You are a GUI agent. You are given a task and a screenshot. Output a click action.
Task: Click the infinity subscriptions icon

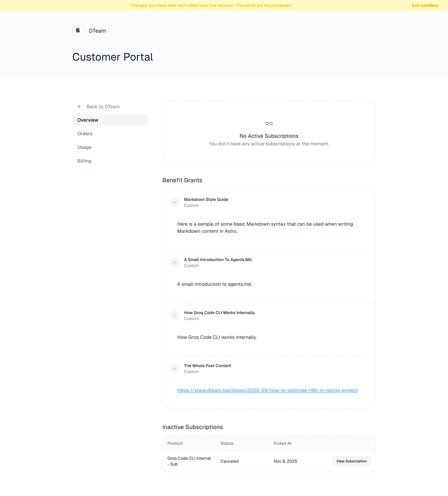click(269, 124)
